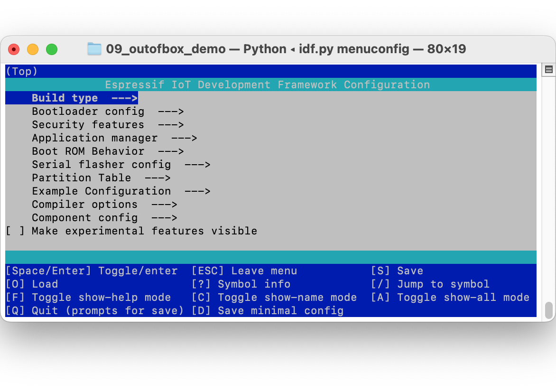Click the [S] Save hint
Screen dimensions: 556x392
[x=397, y=271]
